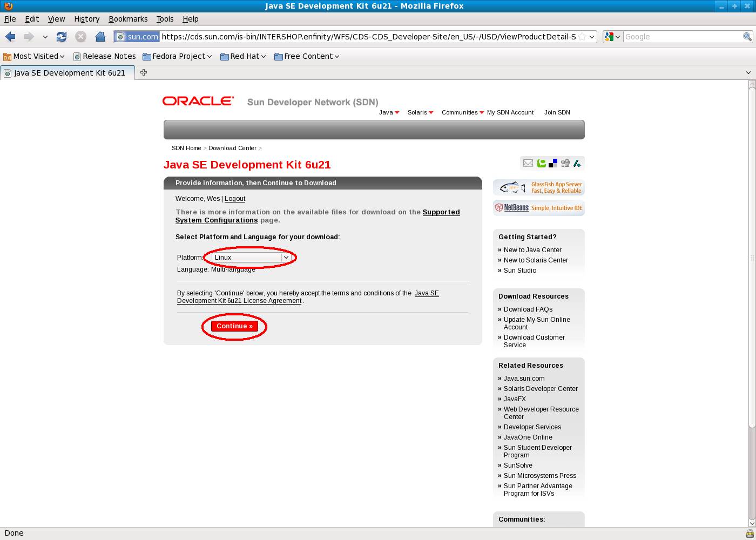Open the URL bar history dropdown
756x540 pixels.
[592, 37]
